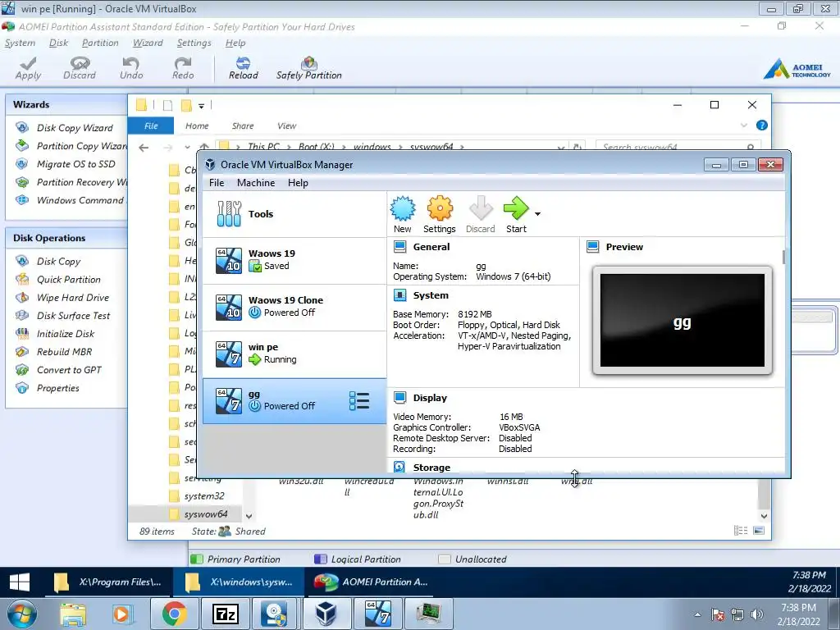
Task: Switch to AOMEI Partition taskbar button
Action: click(x=372, y=582)
